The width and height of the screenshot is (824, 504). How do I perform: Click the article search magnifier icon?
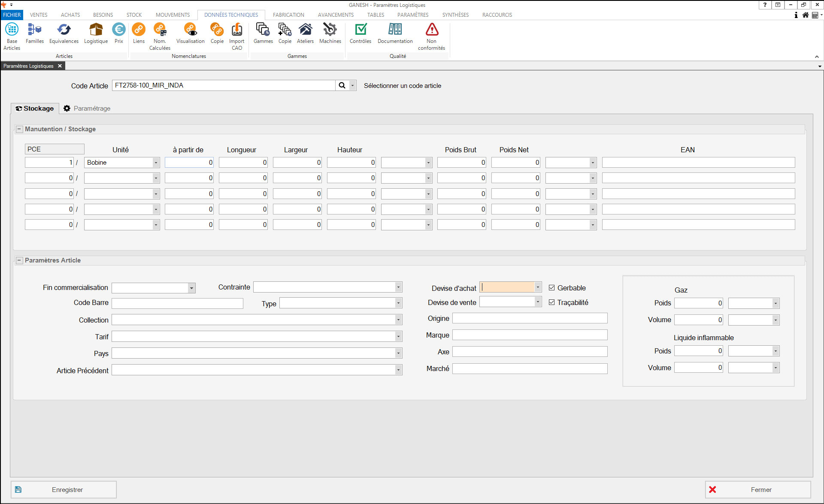pyautogui.click(x=342, y=85)
